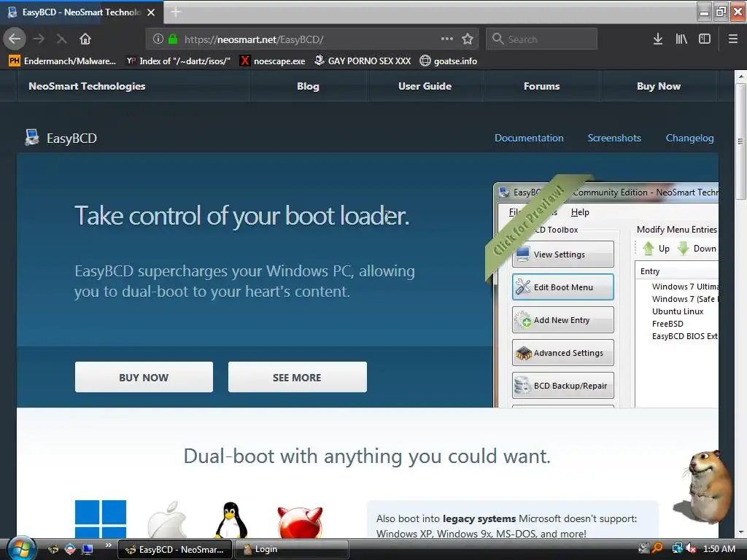The width and height of the screenshot is (747, 560).
Task: Stop page loading with the X button
Action: 61,39
